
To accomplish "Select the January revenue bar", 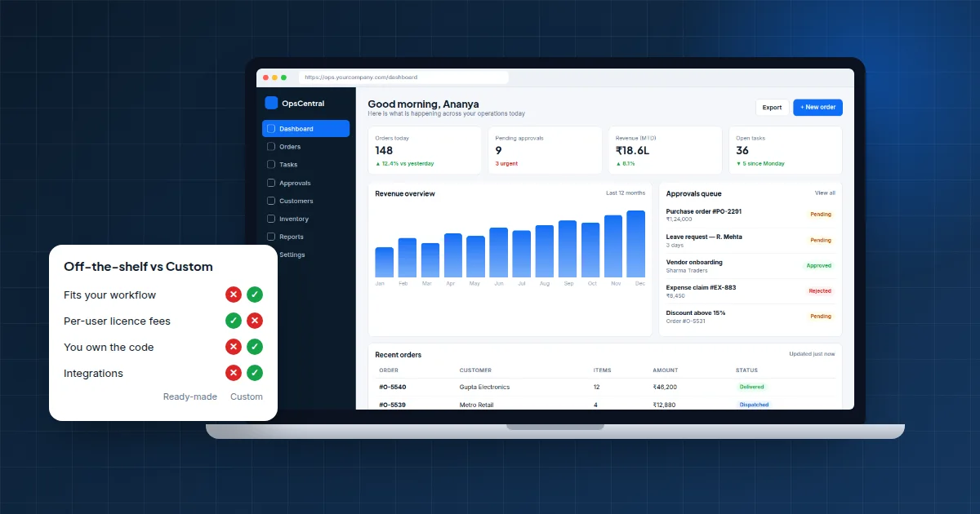I will tap(384, 262).
